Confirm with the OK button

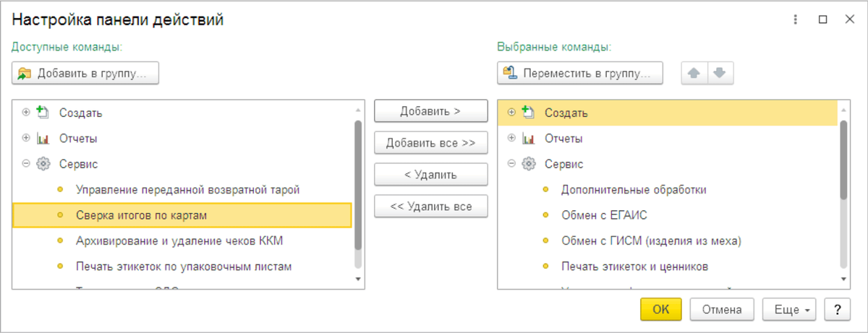click(661, 309)
